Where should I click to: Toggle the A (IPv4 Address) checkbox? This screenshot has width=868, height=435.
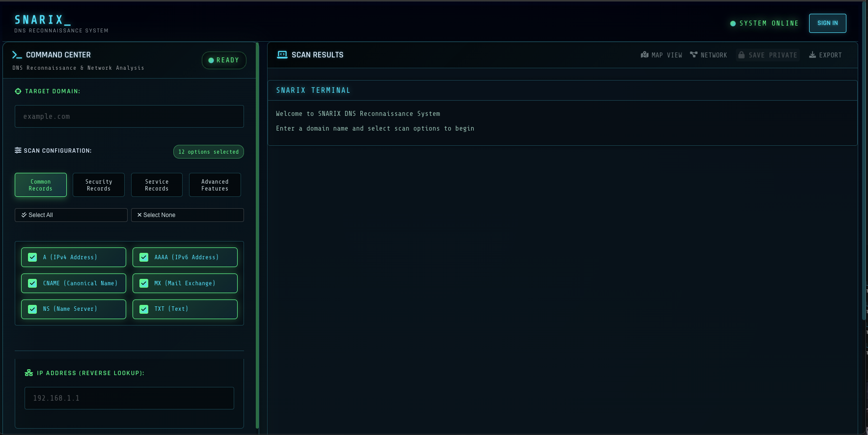32,257
